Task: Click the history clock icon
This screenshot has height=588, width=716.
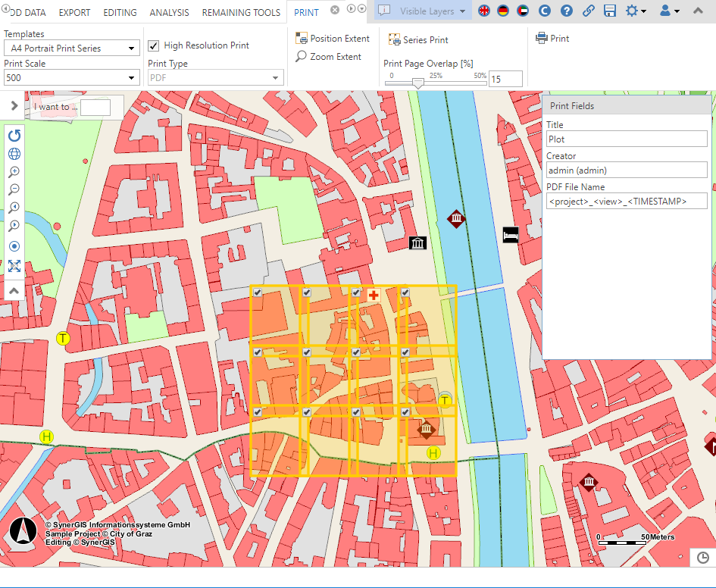Action: pos(702,558)
